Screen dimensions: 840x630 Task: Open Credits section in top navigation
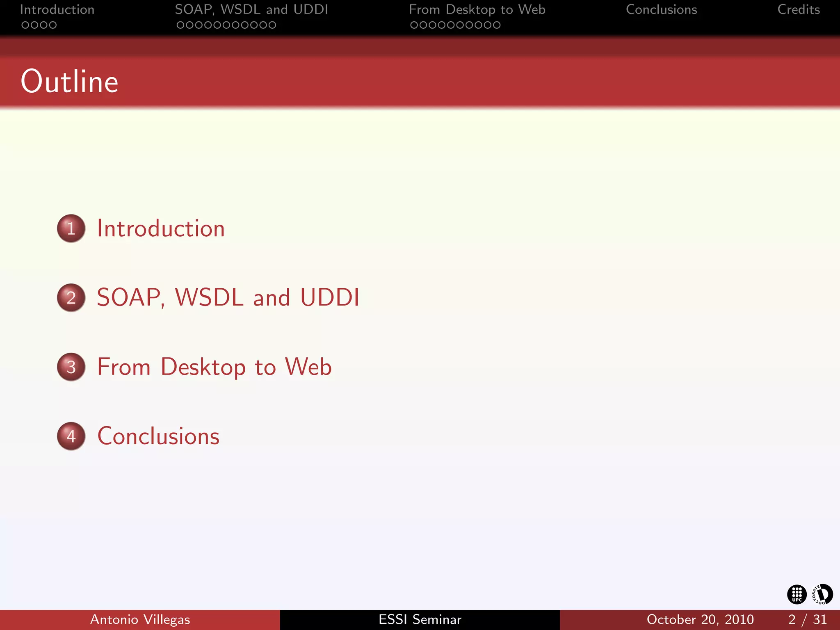(798, 9)
